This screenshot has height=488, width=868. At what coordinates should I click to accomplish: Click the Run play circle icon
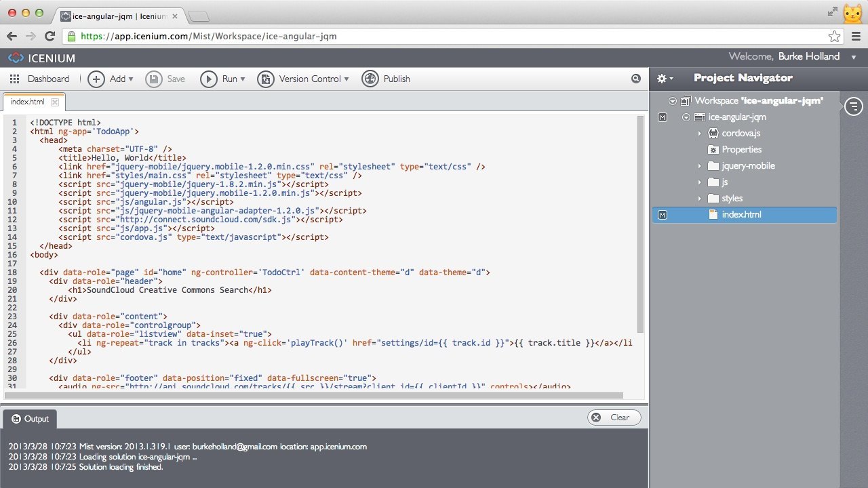click(x=209, y=79)
